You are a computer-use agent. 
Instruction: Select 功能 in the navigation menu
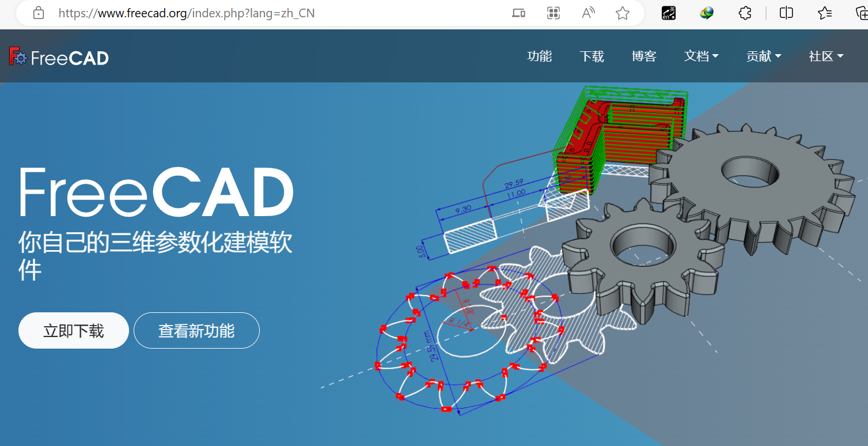[540, 56]
